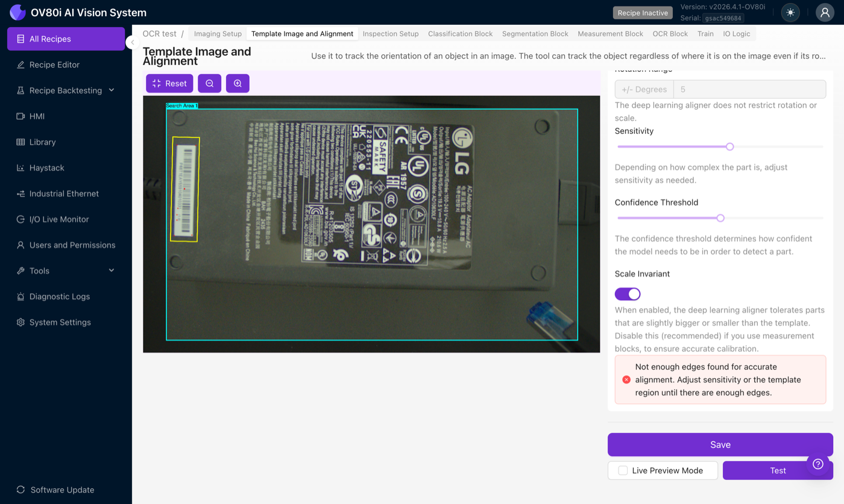
Task: Adjust the Sensitivity slider
Action: 729,146
